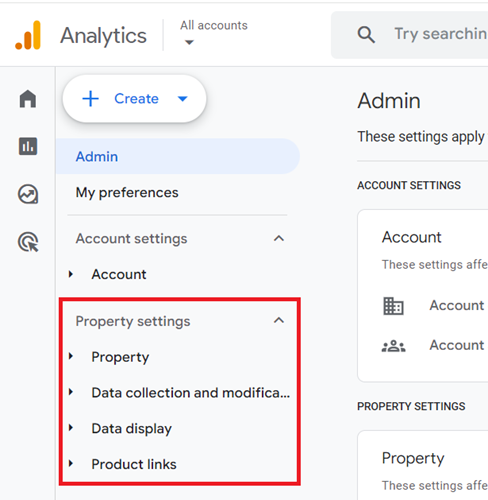Open the Product links item
Image resolution: width=488 pixels, height=500 pixels.
coord(134,464)
